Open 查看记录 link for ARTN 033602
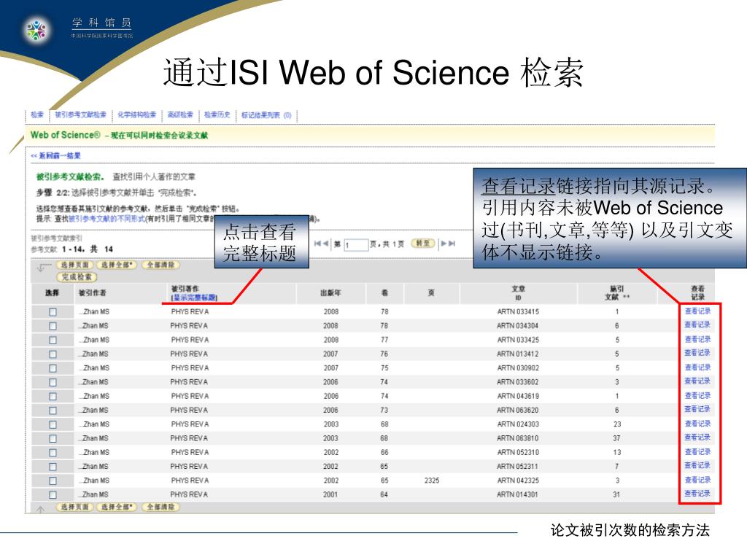The height and width of the screenshot is (560, 747). click(697, 381)
